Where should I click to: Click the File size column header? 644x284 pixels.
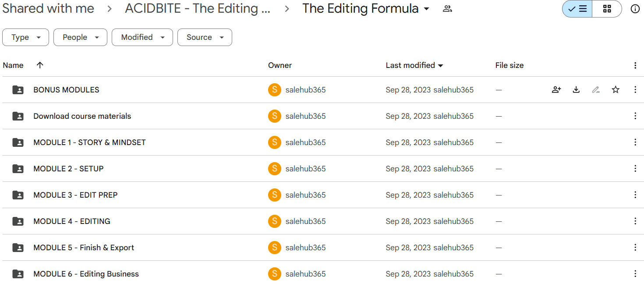tap(510, 65)
